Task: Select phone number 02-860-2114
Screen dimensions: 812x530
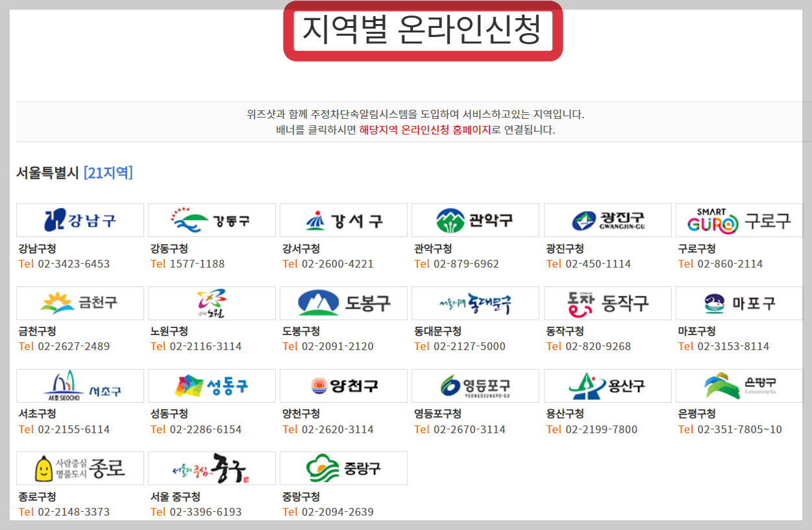Action: 730,264
